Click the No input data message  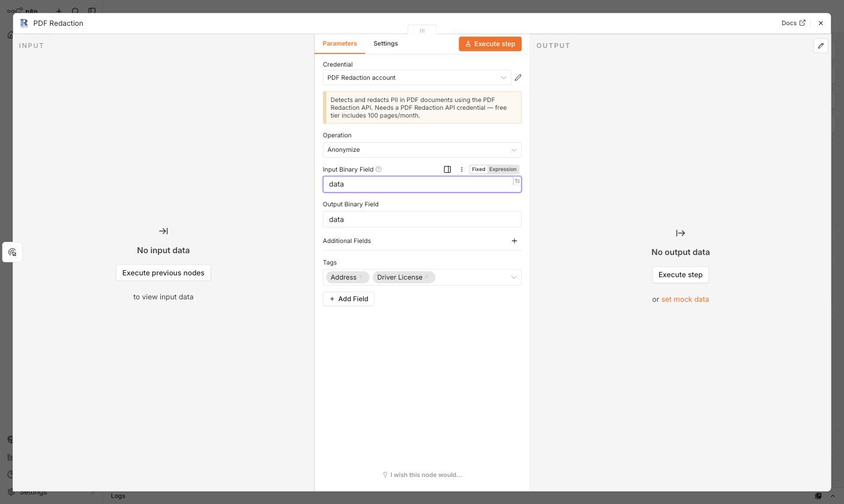(163, 250)
